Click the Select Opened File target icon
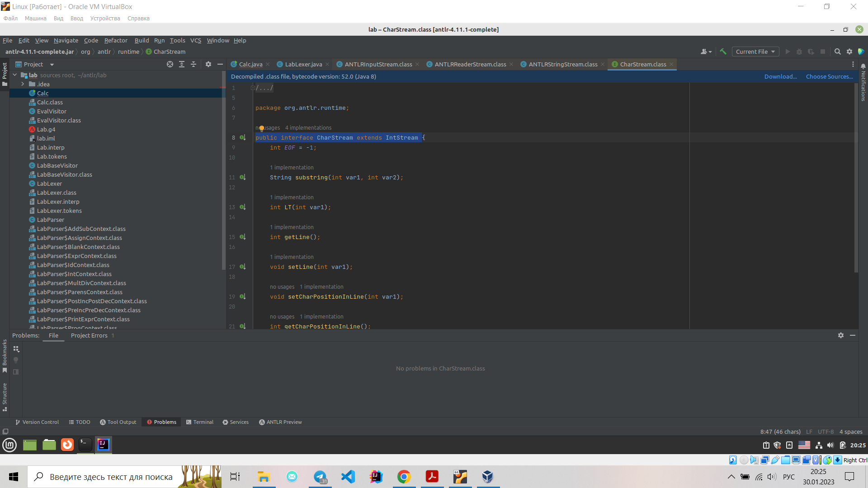 [170, 64]
